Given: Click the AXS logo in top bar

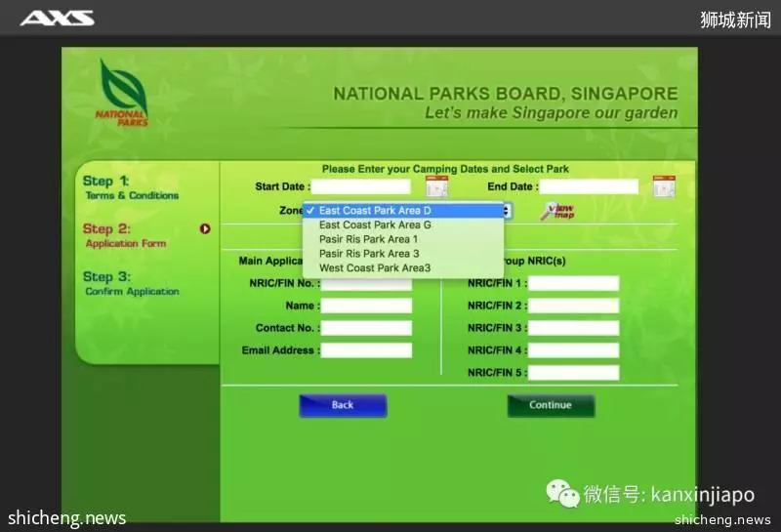Looking at the screenshot, I should coord(58,19).
